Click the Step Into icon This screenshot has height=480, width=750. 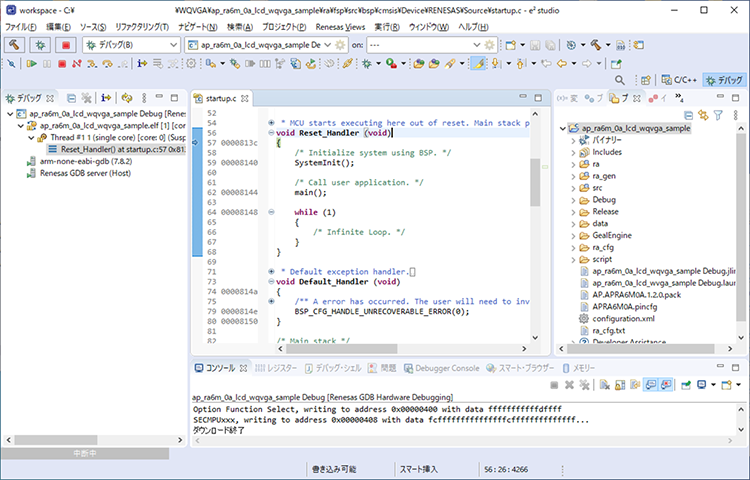(x=92, y=64)
